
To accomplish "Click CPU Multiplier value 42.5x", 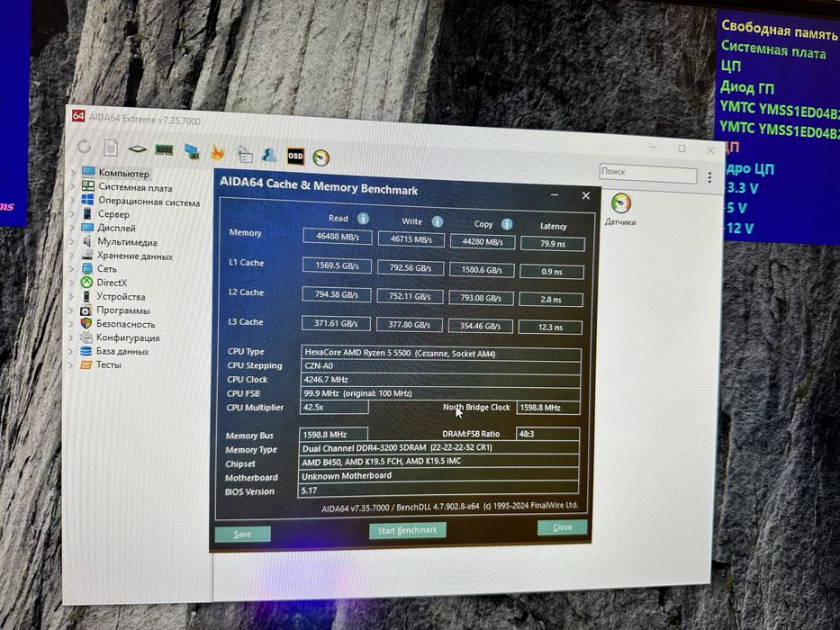I will [x=334, y=407].
